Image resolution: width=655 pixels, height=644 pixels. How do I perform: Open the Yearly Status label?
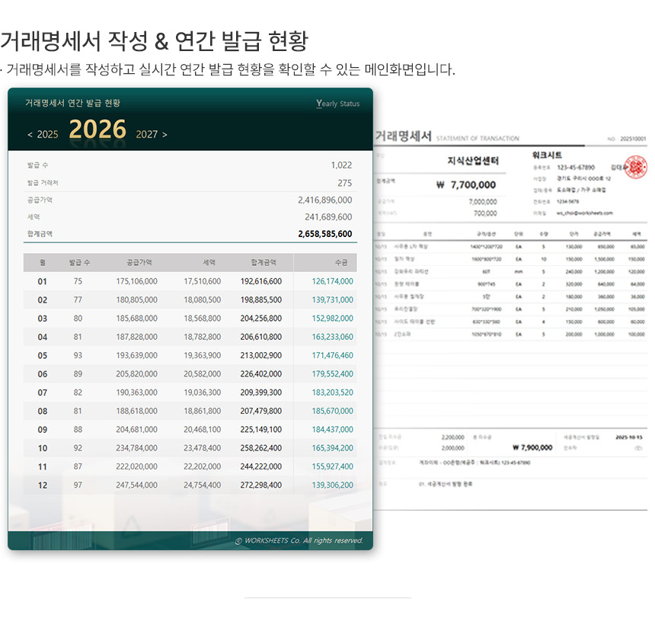[337, 104]
